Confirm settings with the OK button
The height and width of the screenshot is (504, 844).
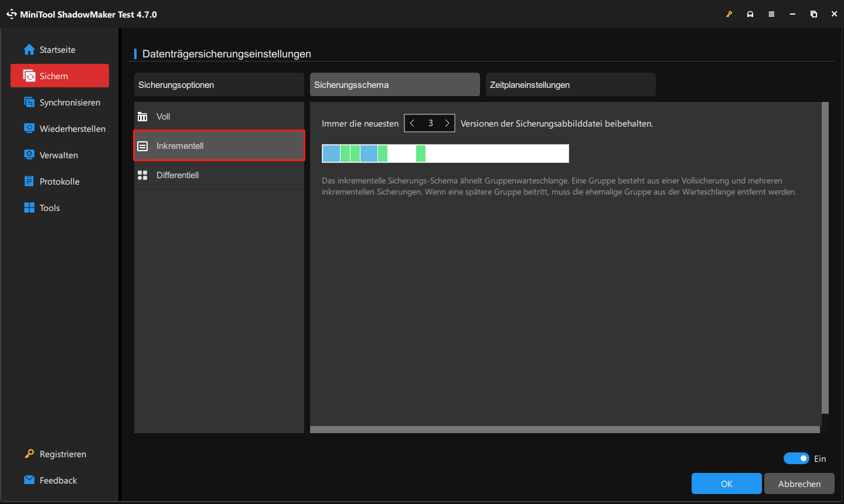727,483
